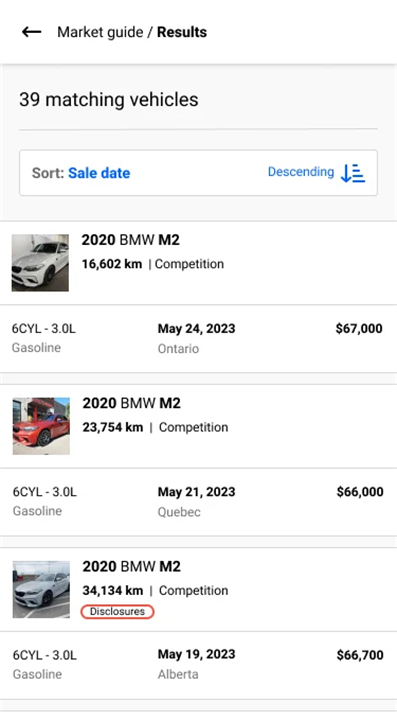This screenshot has height=720, width=397.
Task: Open the May 21, 2023 Quebec sale details
Action: click(196, 501)
